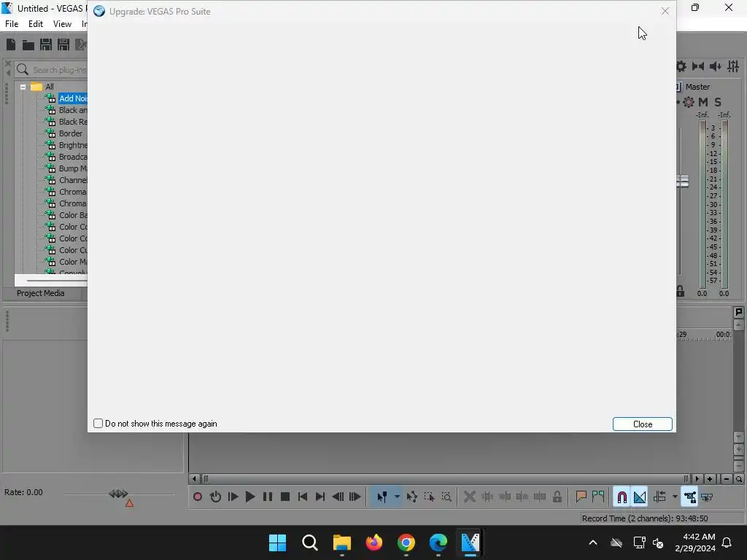Image resolution: width=747 pixels, height=560 pixels.
Task: Open the Mixing Console icon
Action: tap(733, 66)
